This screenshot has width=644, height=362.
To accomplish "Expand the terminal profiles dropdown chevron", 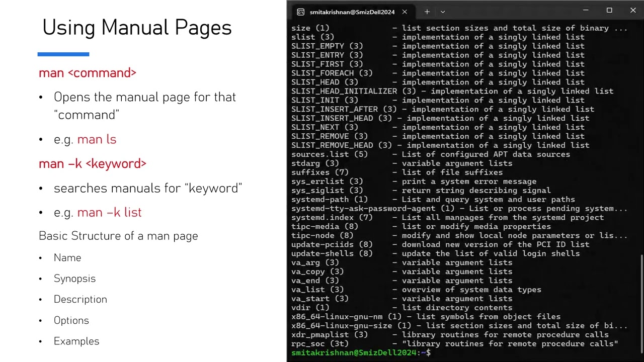I will tap(443, 12).
